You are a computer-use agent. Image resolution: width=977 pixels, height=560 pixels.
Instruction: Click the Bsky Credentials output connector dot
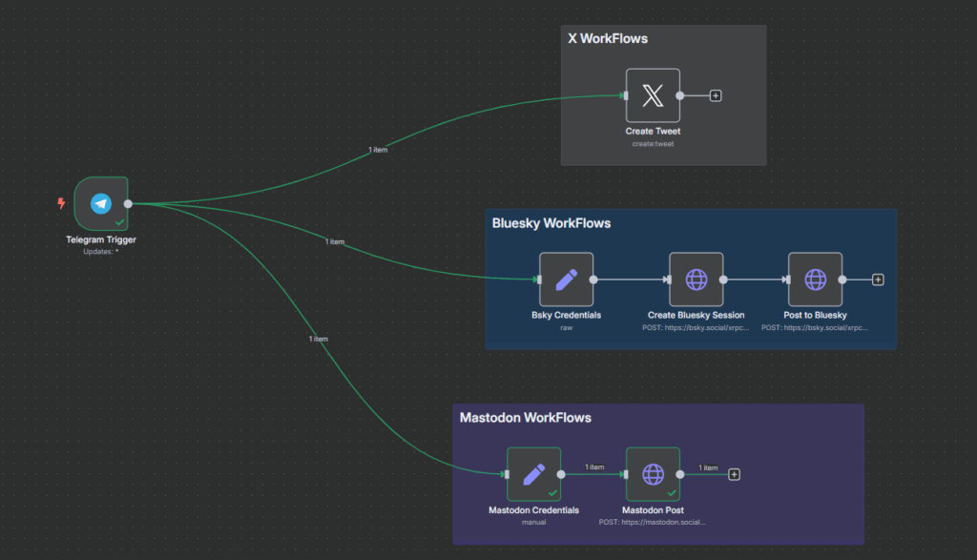(593, 280)
